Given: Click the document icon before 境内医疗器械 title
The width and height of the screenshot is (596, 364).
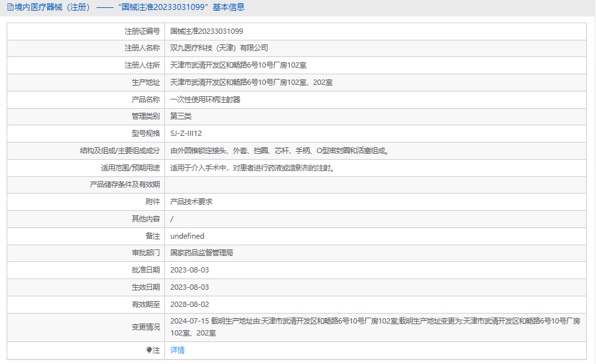Looking at the screenshot, I should coord(10,7).
